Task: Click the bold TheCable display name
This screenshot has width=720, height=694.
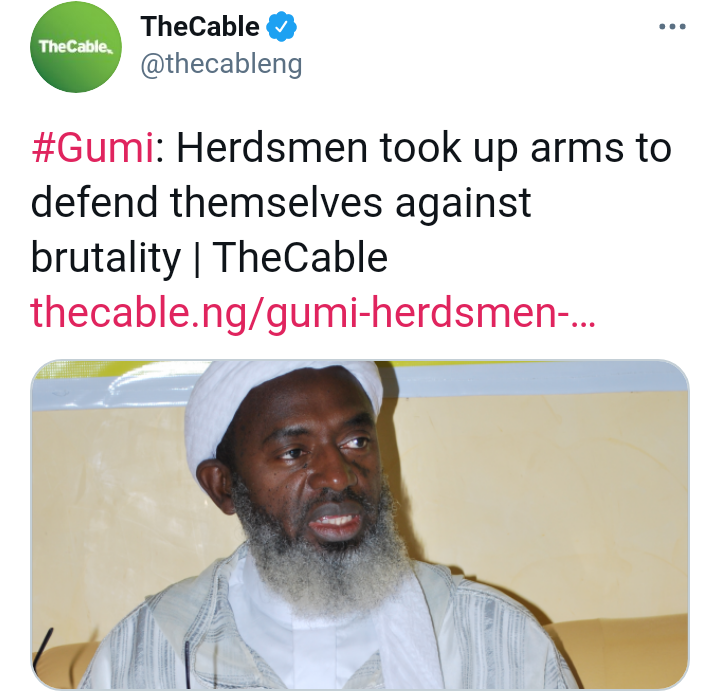Action: [200, 27]
